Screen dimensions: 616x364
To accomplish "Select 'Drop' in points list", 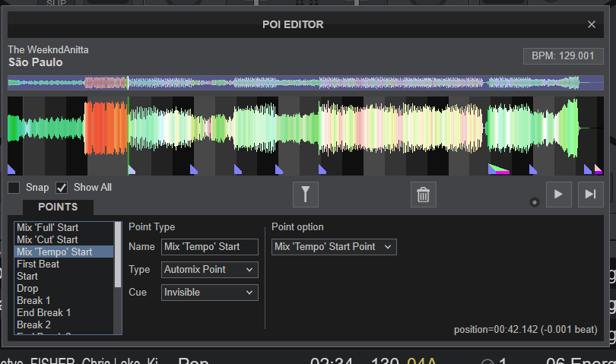I will [27, 289].
